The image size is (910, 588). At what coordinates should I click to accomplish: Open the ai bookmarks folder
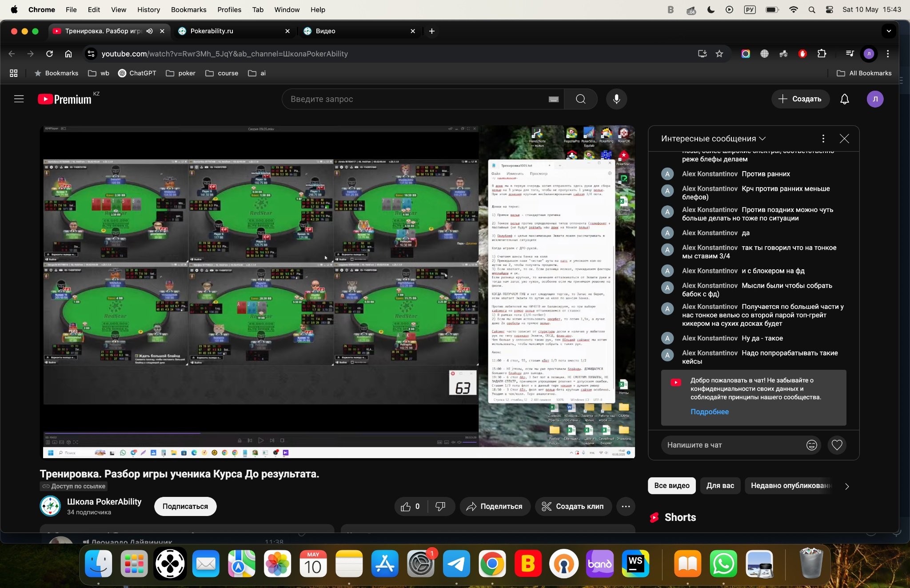257,73
